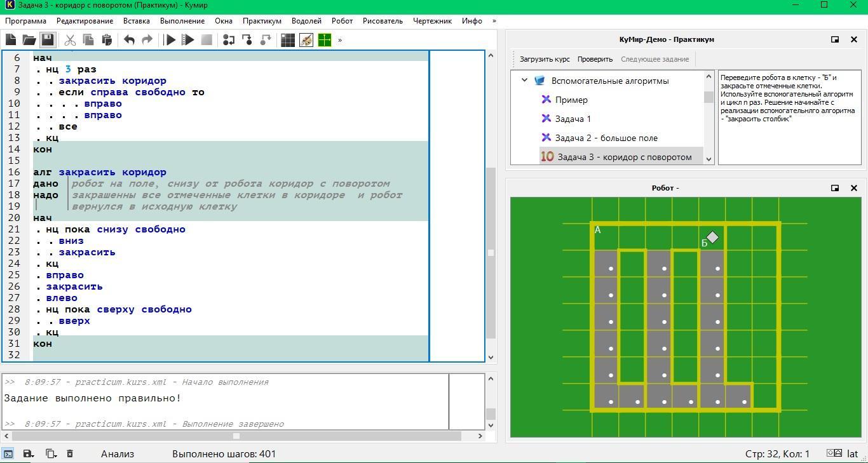Viewport: 868px width, 463px height.
Task: Open the Программа menu
Action: click(x=25, y=21)
